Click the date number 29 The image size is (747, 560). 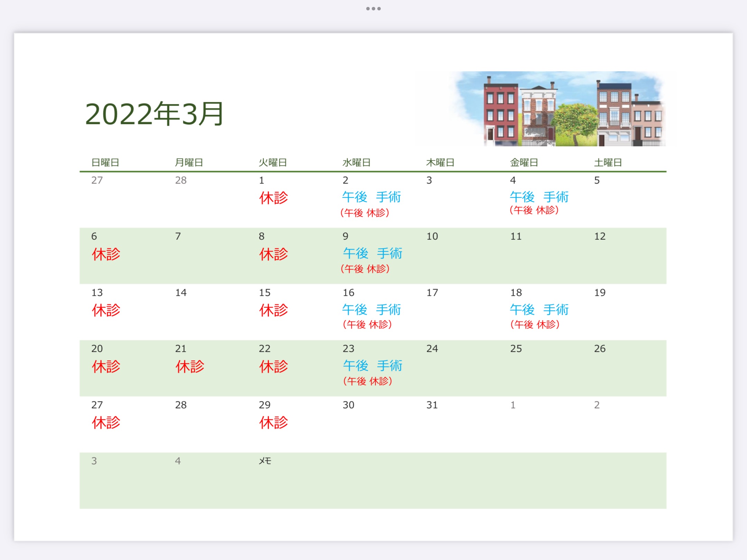(265, 405)
